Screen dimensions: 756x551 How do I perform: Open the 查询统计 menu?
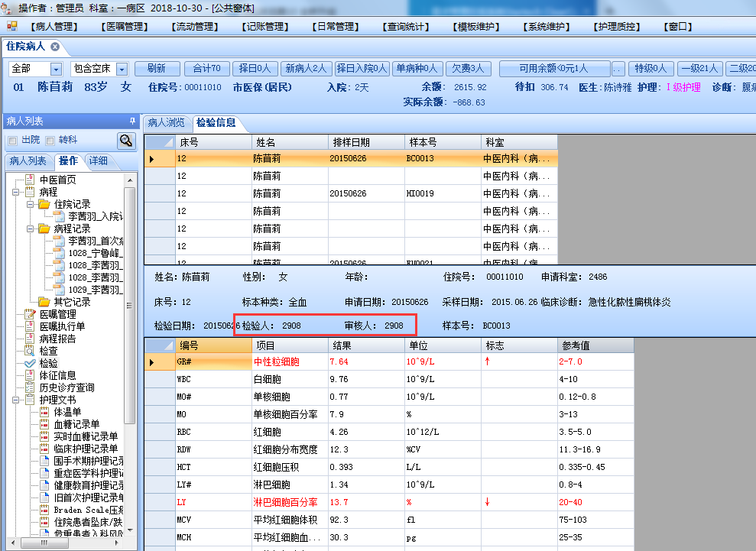(x=405, y=27)
